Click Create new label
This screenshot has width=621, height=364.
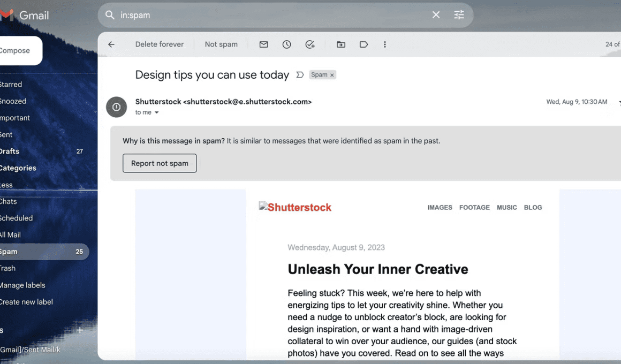pyautogui.click(x=26, y=302)
